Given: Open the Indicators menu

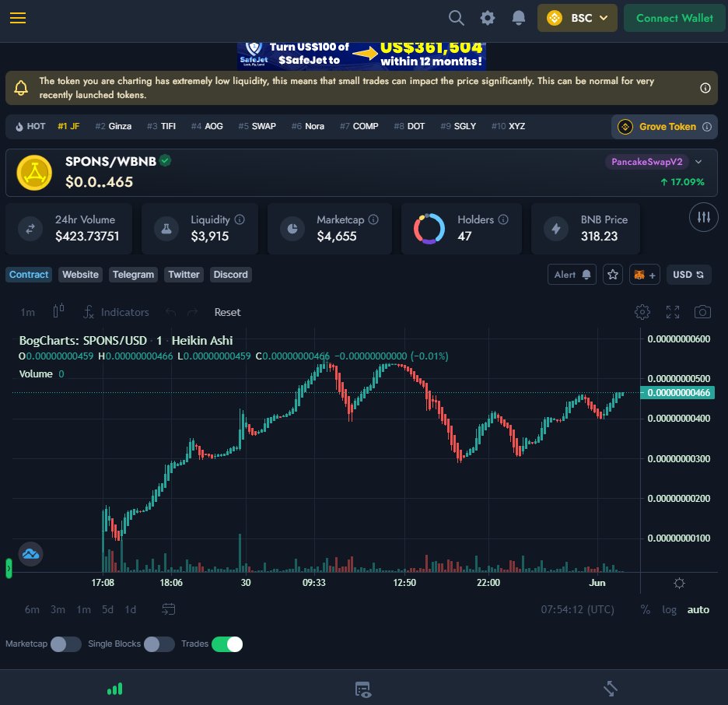Looking at the screenshot, I should coord(116,312).
